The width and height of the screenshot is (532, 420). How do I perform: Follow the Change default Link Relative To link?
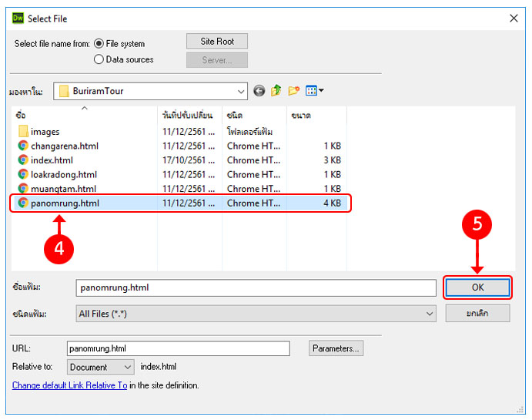(69, 385)
